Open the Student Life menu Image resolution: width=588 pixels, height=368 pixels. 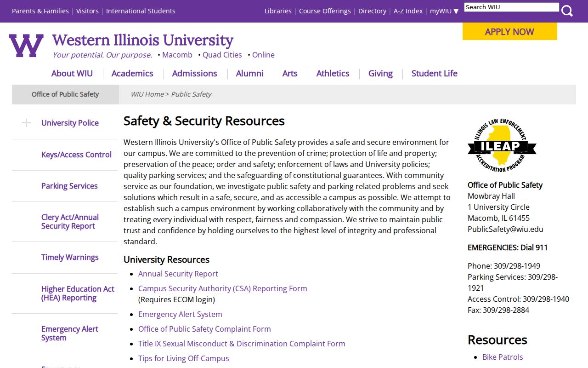(x=434, y=74)
